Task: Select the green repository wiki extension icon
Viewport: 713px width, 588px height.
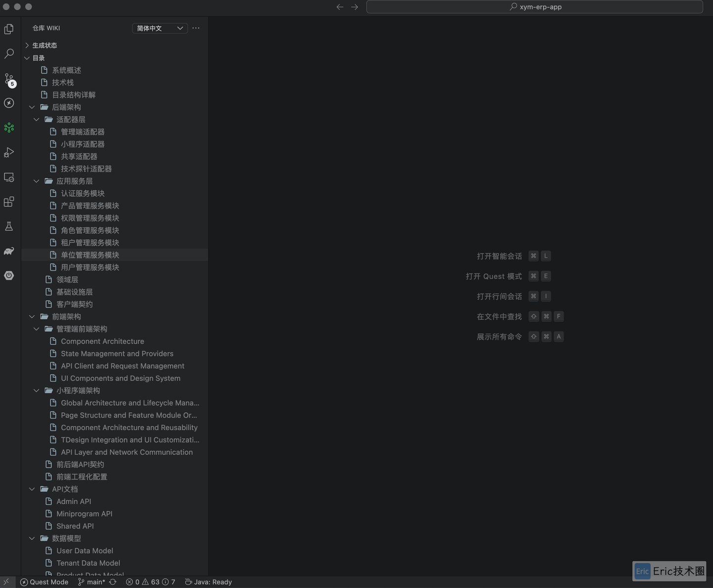Action: pyautogui.click(x=9, y=128)
